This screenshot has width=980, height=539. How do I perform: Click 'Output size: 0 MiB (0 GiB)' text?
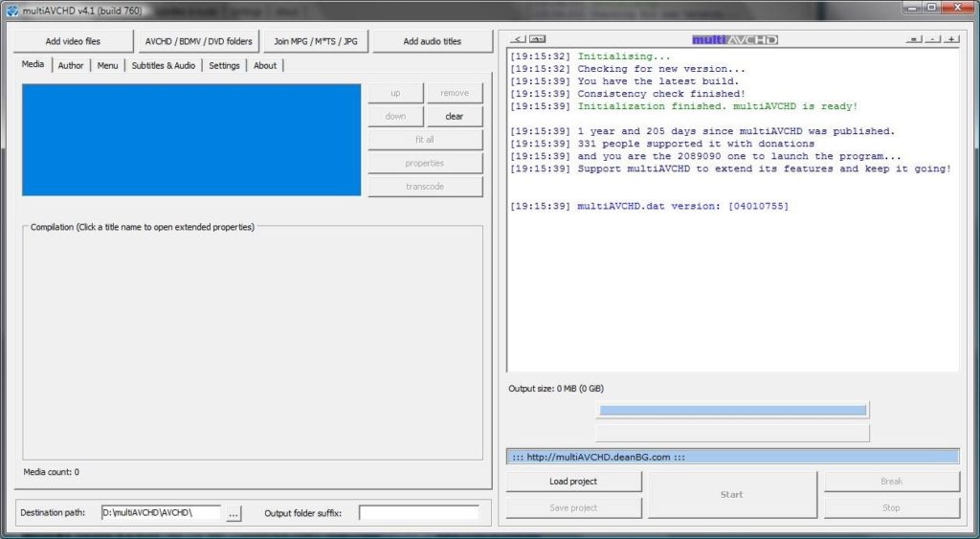click(556, 389)
